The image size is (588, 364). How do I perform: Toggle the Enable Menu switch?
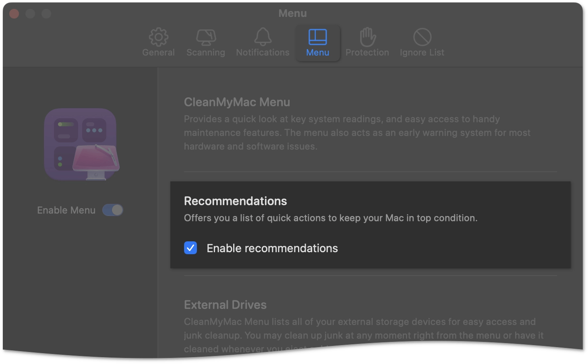(x=112, y=210)
